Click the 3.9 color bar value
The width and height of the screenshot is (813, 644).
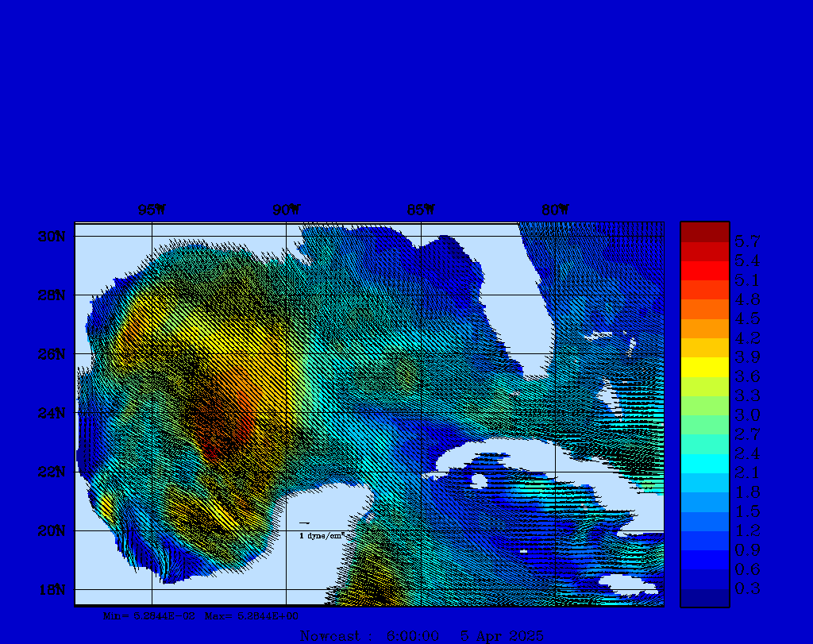(x=747, y=357)
